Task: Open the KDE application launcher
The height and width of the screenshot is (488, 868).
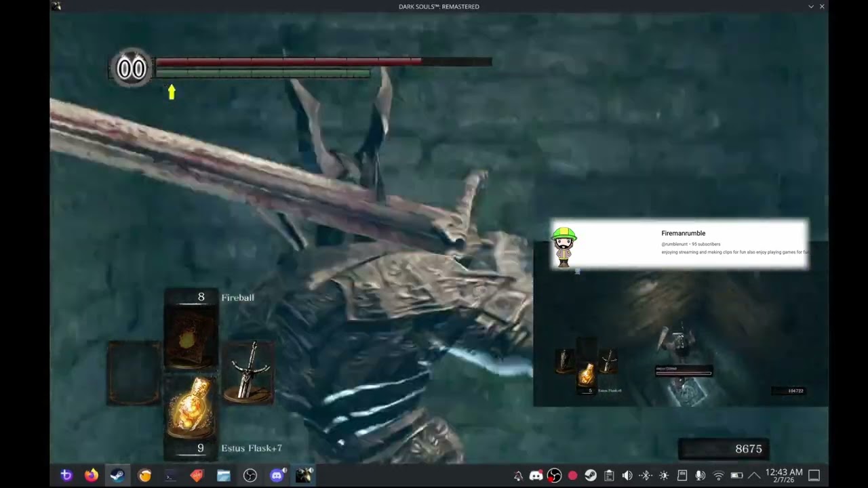Action: point(66,475)
